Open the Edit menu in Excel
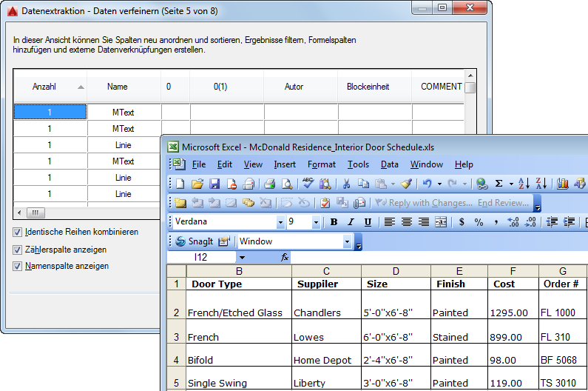588x391 pixels. pos(225,164)
